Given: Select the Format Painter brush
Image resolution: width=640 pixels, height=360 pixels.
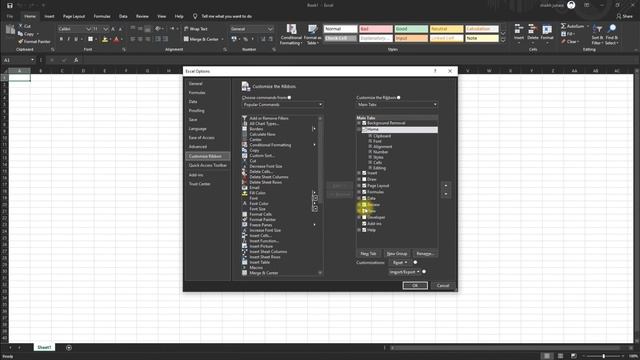Looking at the screenshot, I should pyautogui.click(x=21, y=41).
